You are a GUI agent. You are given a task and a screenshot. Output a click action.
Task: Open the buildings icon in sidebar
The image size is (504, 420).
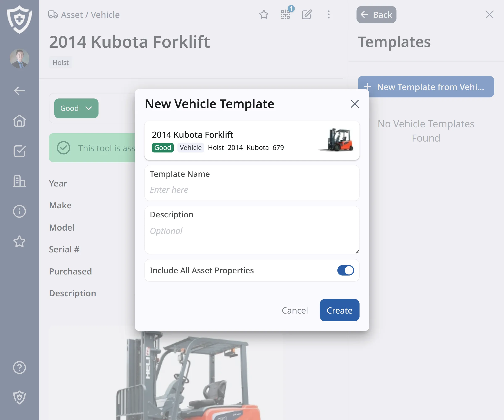coord(20,181)
